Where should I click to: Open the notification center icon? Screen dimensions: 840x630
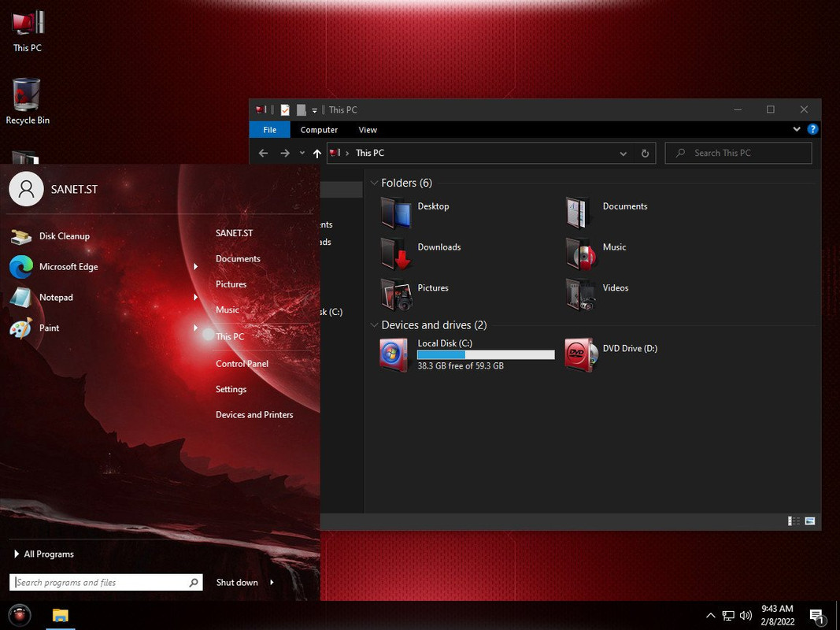click(816, 616)
